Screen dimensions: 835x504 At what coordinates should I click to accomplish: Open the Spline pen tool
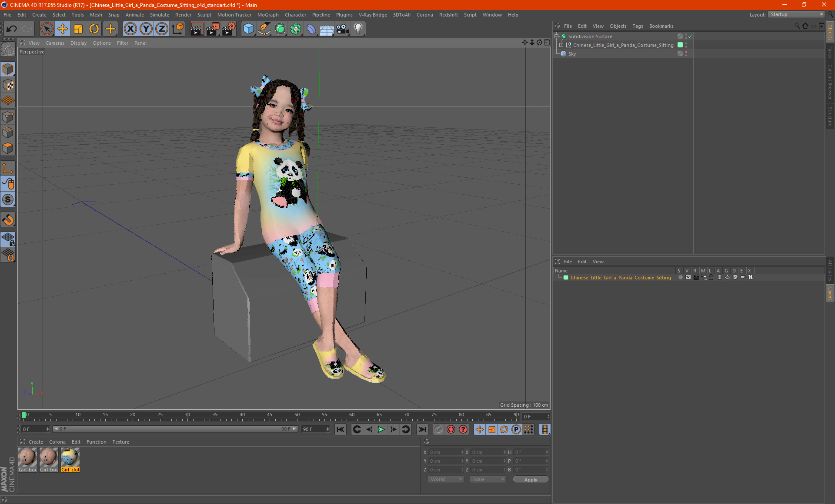pos(264,29)
